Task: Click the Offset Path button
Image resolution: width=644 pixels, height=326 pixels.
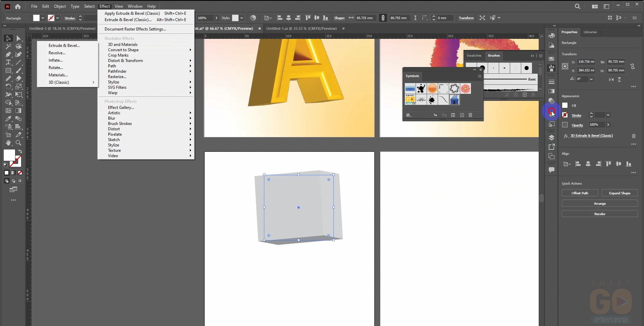Action: [580, 193]
